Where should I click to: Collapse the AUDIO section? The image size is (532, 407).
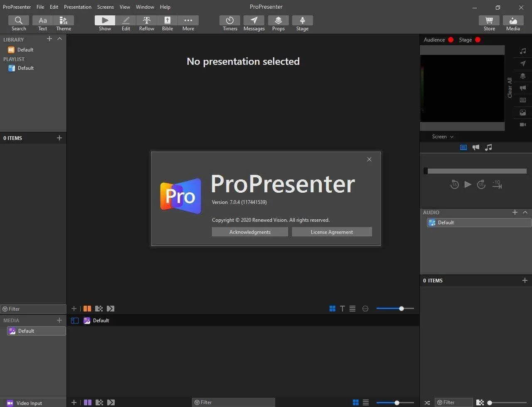525,212
